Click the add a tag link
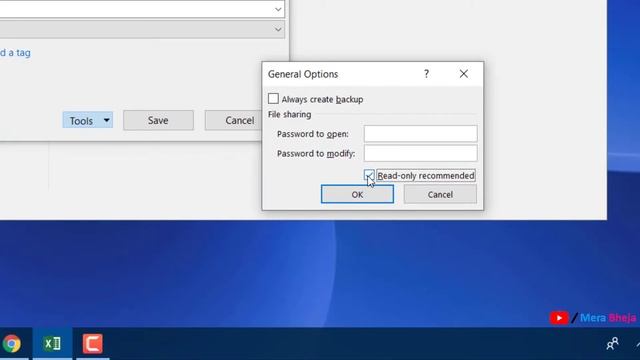The height and width of the screenshot is (360, 640). [x=15, y=53]
